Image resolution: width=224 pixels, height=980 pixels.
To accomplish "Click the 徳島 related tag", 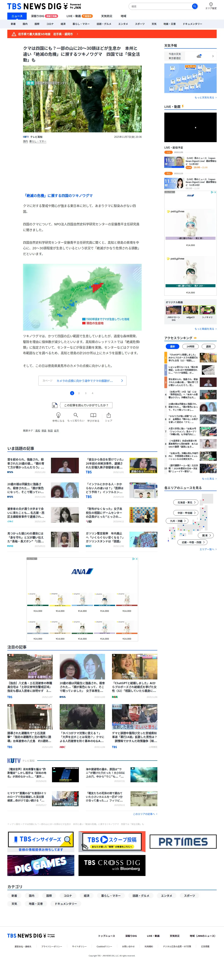I will (44, 431).
